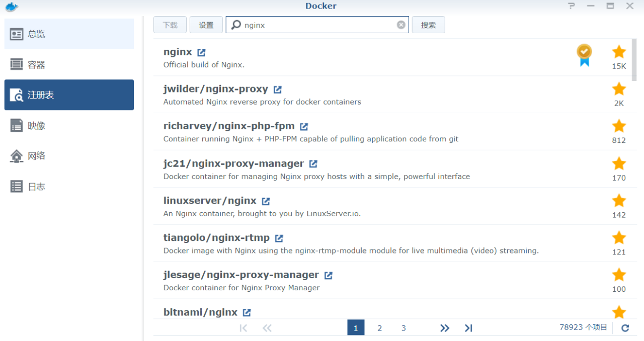Select the nginx official image row

point(392,57)
